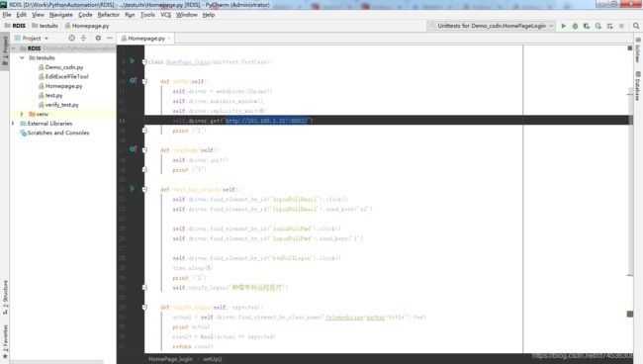Click the grey Stop square in toolbar
643x364 pixels.
click(x=621, y=26)
